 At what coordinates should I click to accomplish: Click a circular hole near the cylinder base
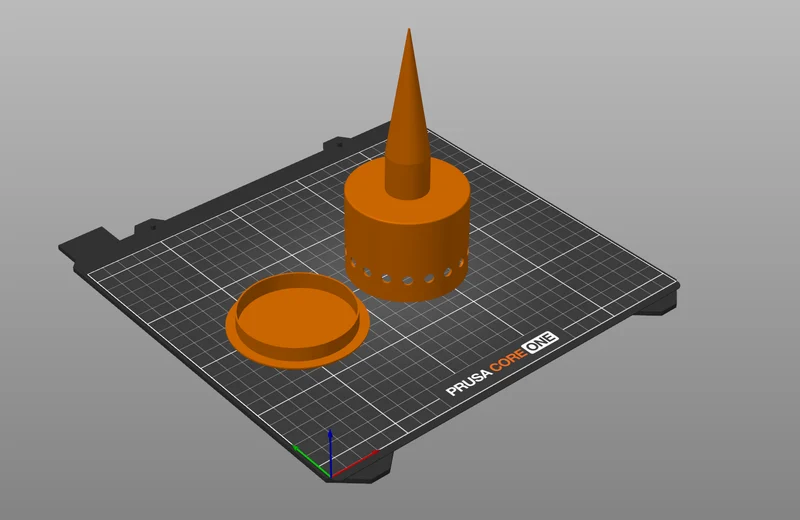408,280
